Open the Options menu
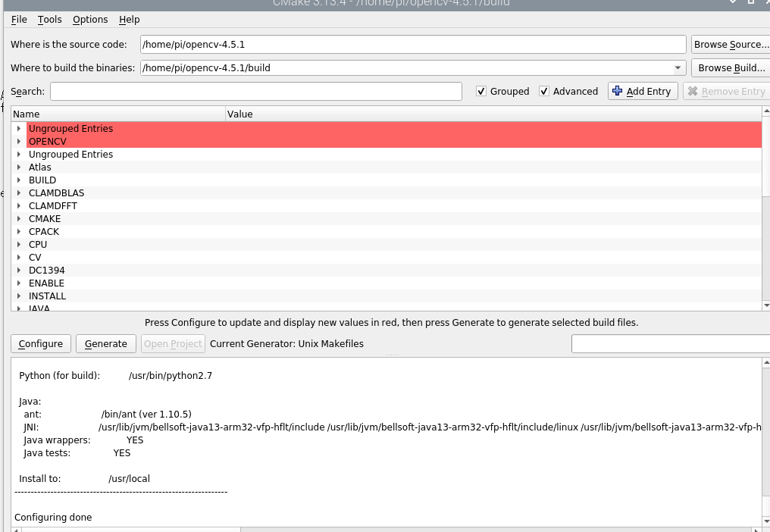This screenshot has width=770, height=532. tap(90, 19)
